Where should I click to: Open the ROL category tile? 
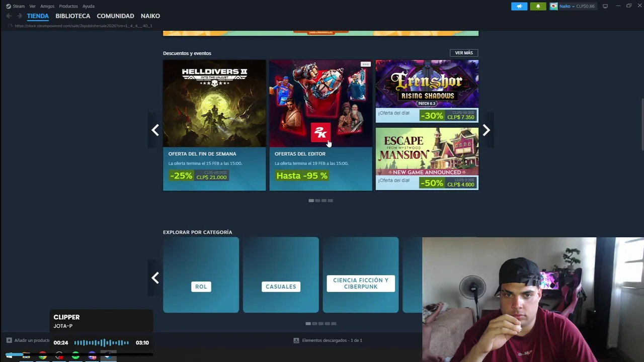click(x=201, y=275)
